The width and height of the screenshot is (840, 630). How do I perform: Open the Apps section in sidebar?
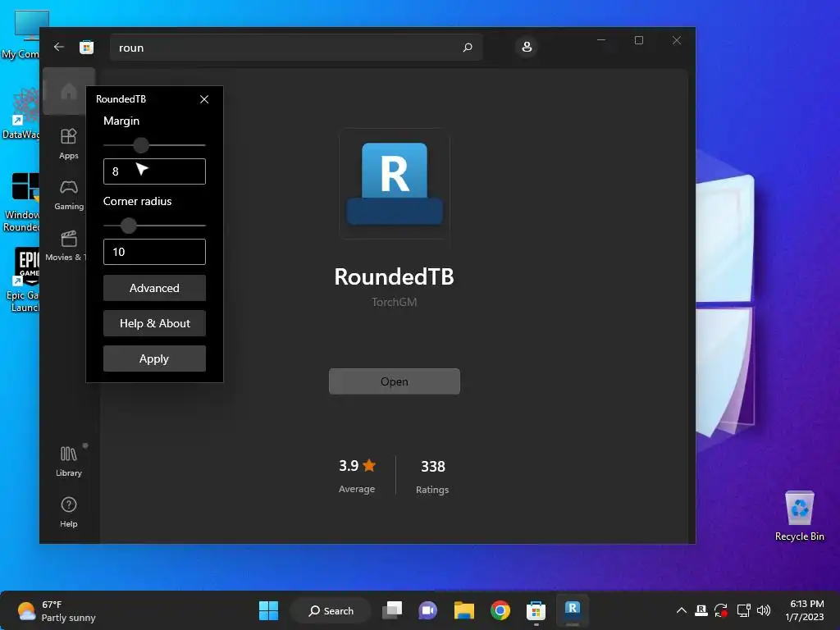tap(69, 144)
